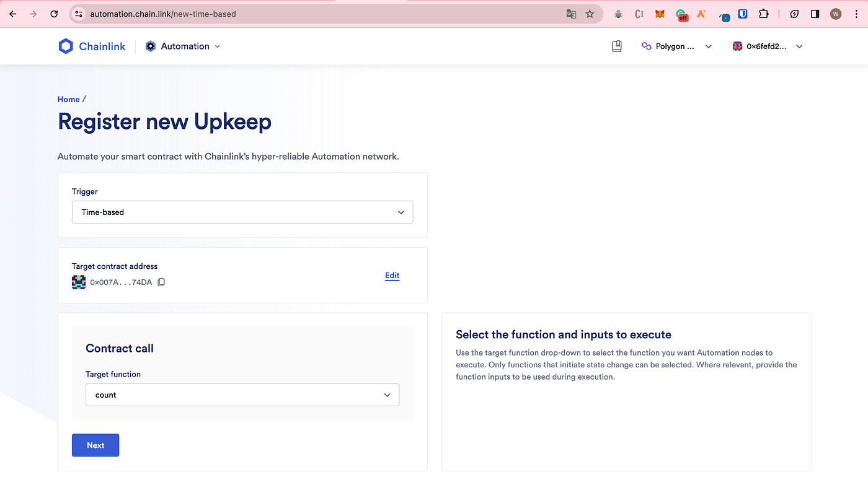The height and width of the screenshot is (485, 868).
Task: Open the Trigger Time-based dropdown
Action: coord(242,212)
